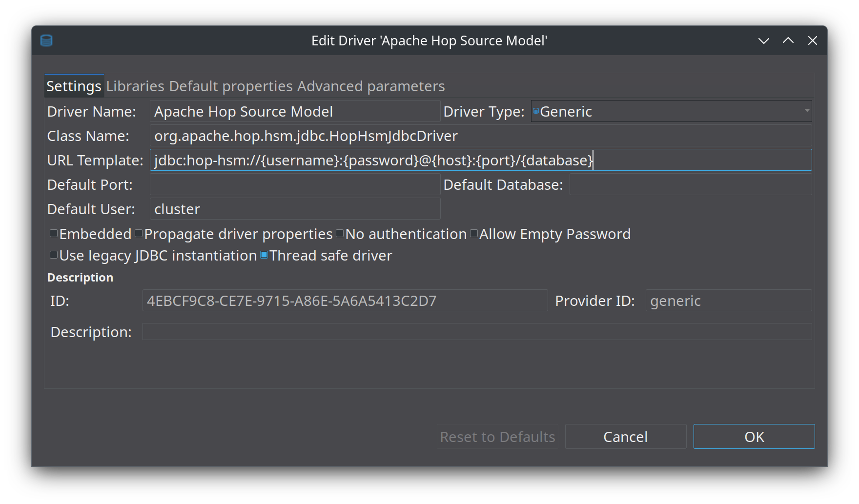Image resolution: width=859 pixels, height=504 pixels.
Task: Minimize the dialog with down chevron
Action: point(764,41)
